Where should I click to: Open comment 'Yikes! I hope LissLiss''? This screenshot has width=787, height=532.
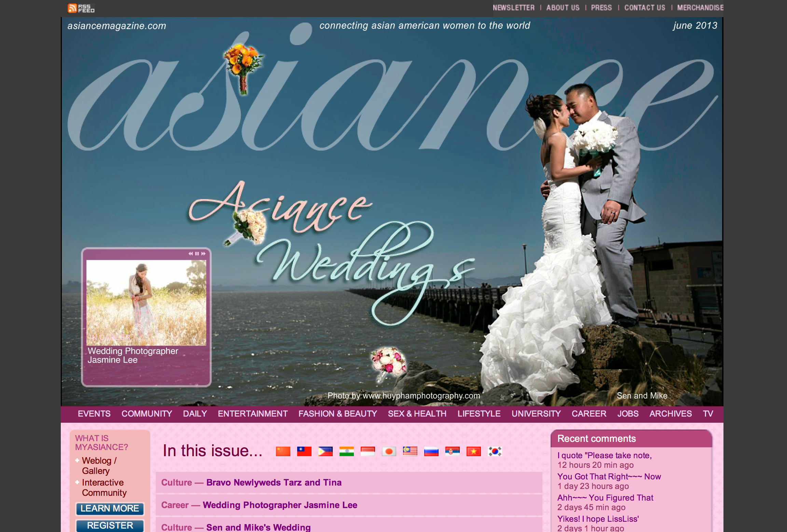tap(598, 519)
